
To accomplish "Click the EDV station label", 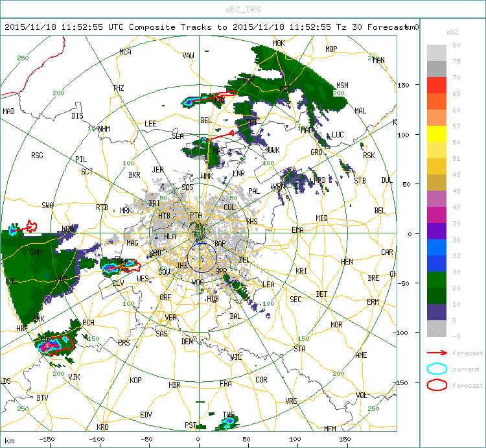I will point(146,415).
